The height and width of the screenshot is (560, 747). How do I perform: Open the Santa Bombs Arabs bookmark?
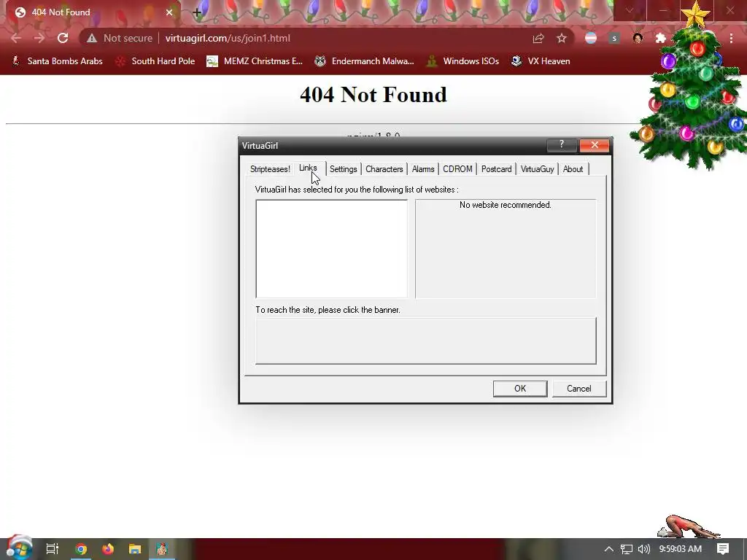[57, 61]
